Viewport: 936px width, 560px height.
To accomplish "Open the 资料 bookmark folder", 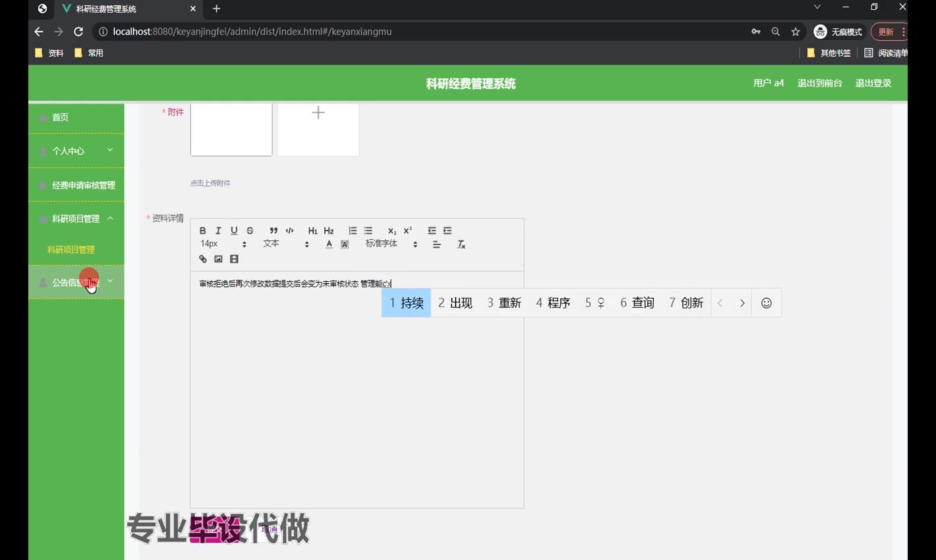I will [x=49, y=53].
